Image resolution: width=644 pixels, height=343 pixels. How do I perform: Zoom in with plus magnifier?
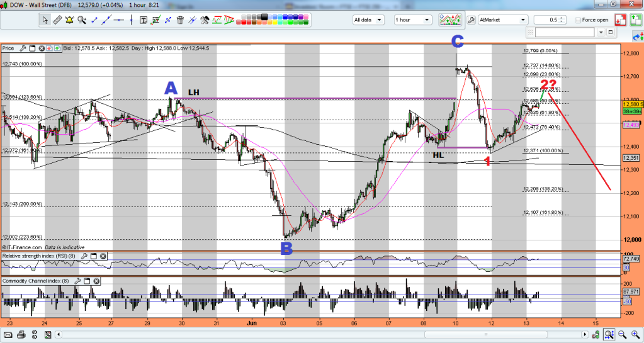pyautogui.click(x=635, y=335)
